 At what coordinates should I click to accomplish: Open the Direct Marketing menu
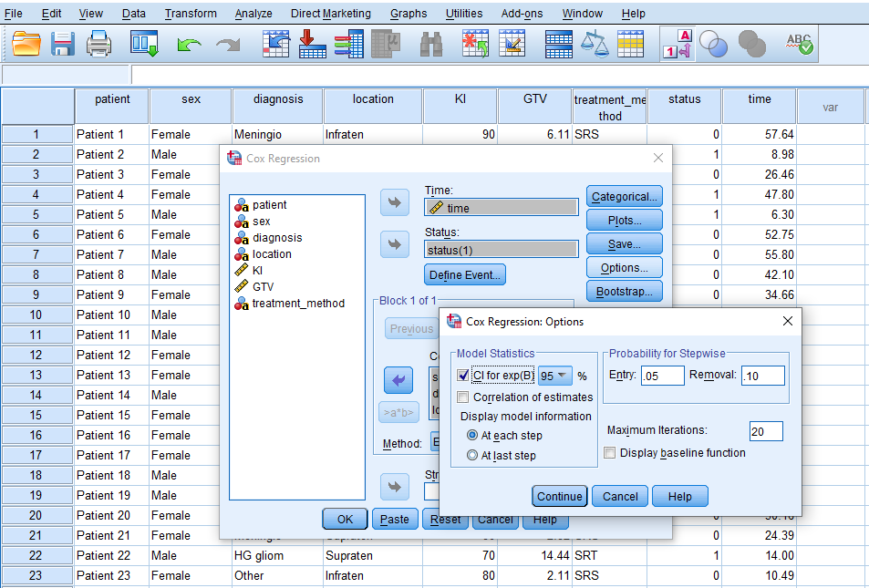[x=331, y=14]
